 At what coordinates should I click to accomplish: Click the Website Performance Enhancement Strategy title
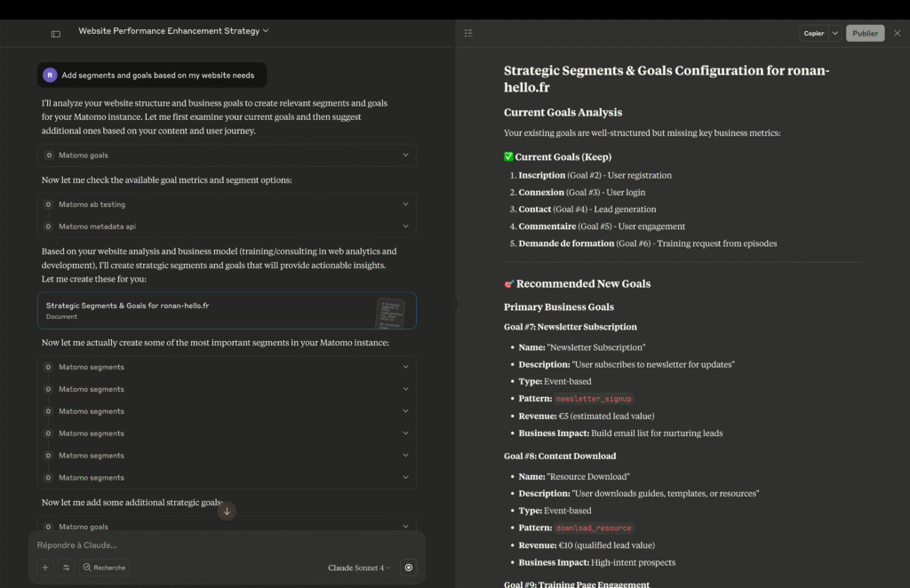pyautogui.click(x=169, y=29)
